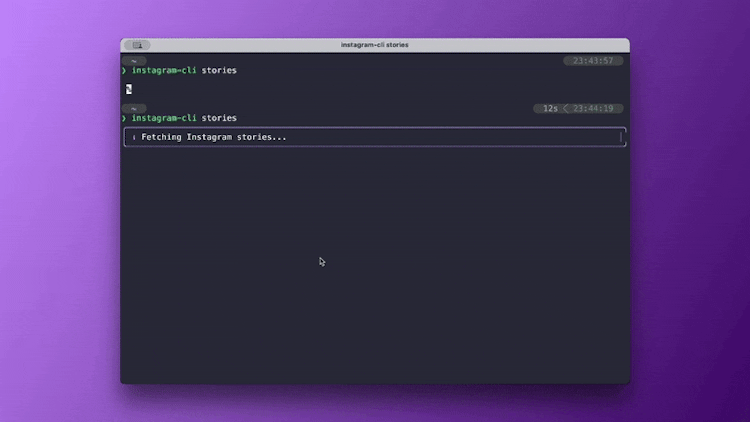The image size is (750, 422).
Task: Click the 'Fetching Instagram stories...' status text
Action: (x=214, y=137)
